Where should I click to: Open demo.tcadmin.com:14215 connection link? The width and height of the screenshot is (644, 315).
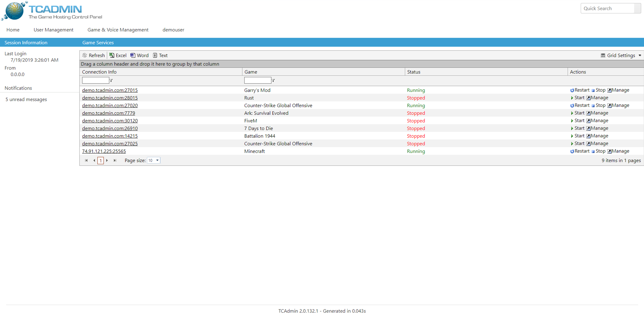(x=110, y=136)
